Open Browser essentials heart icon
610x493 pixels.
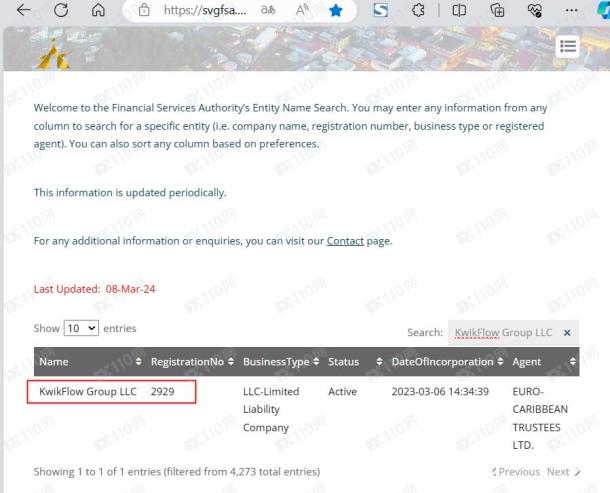click(x=535, y=10)
